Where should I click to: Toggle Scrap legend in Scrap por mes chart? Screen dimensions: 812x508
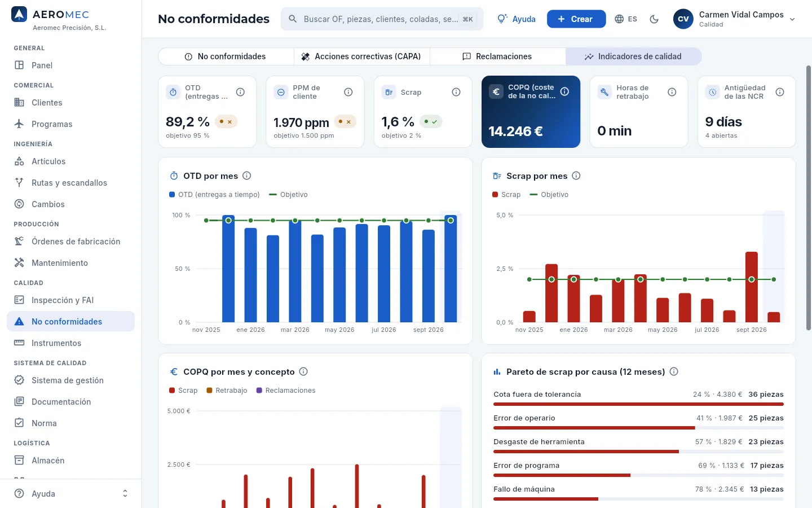point(506,195)
